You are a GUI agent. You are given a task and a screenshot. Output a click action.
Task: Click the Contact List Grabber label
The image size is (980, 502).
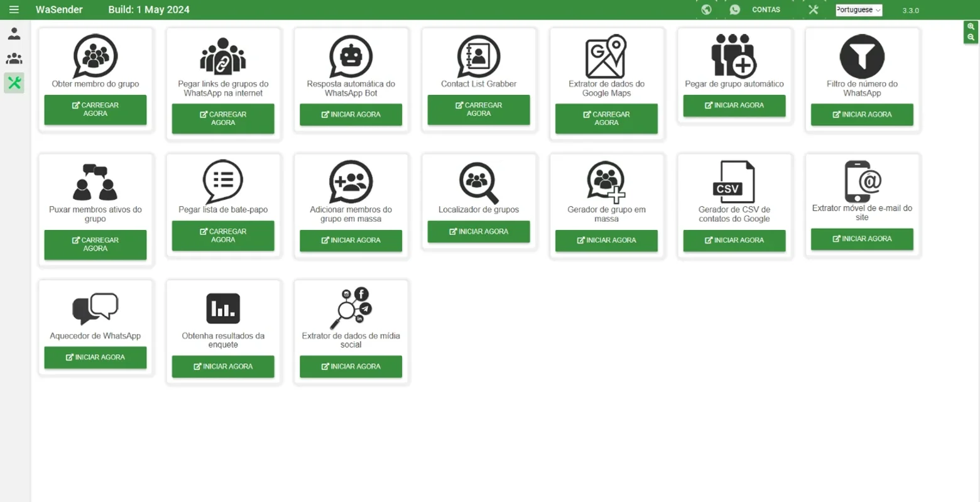coord(479,84)
